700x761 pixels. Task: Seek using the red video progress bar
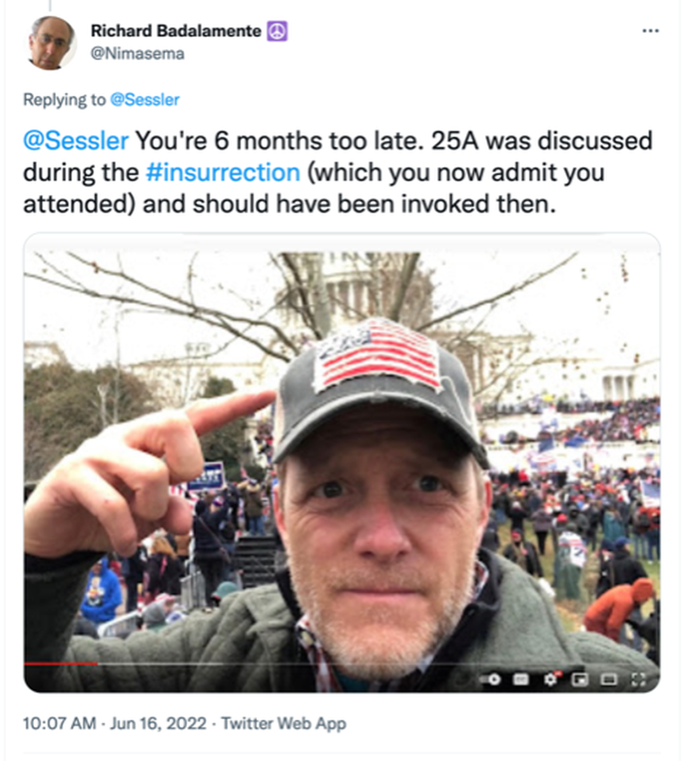(60, 664)
